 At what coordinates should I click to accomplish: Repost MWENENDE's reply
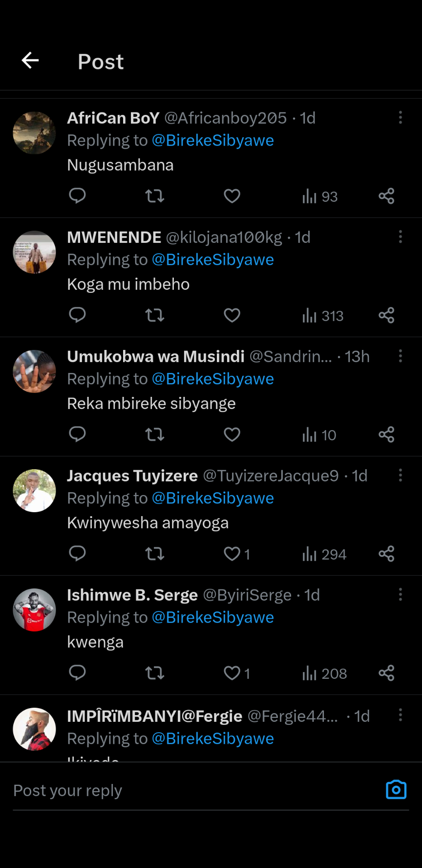click(154, 315)
